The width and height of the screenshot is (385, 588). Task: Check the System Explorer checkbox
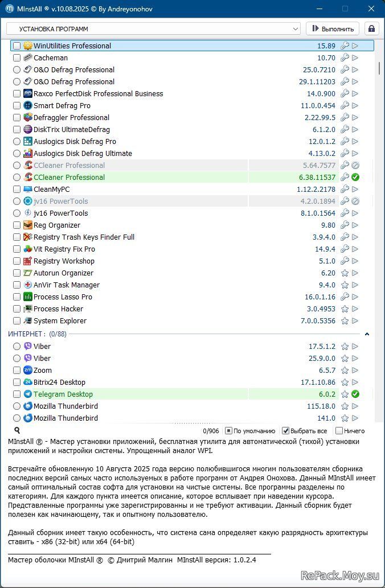[x=17, y=321]
